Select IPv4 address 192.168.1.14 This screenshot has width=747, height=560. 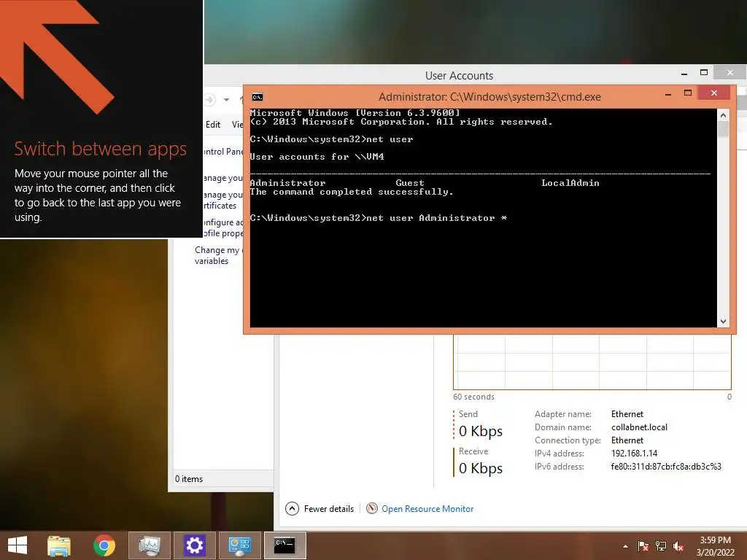634,454
